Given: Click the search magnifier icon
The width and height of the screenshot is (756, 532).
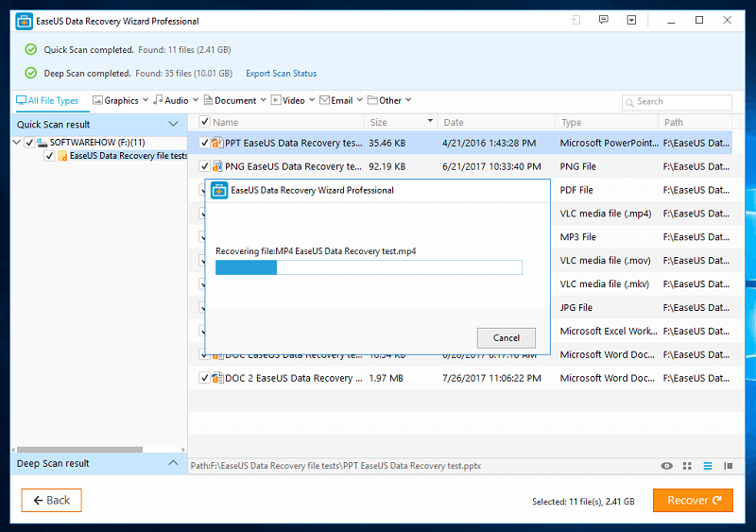Looking at the screenshot, I should [x=629, y=102].
